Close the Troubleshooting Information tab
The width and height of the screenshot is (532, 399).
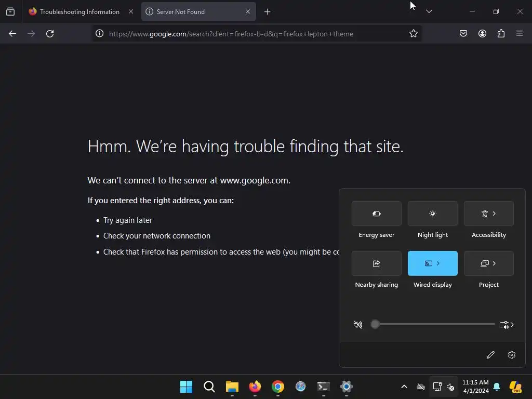coord(131,11)
